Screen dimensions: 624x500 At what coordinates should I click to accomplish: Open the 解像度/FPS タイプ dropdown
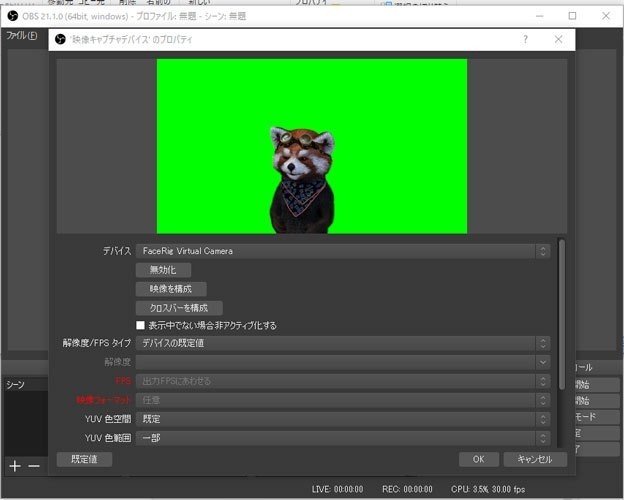pos(343,343)
